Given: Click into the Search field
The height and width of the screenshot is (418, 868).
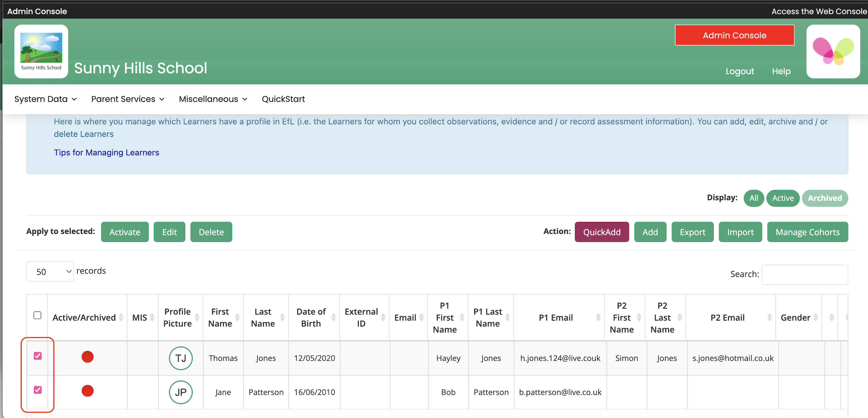Looking at the screenshot, I should (805, 275).
